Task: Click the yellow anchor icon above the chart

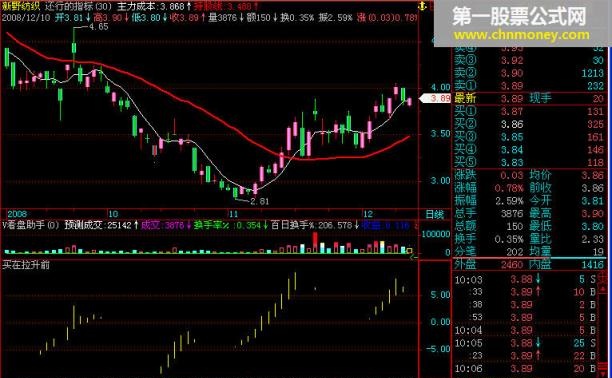Action: click(423, 7)
